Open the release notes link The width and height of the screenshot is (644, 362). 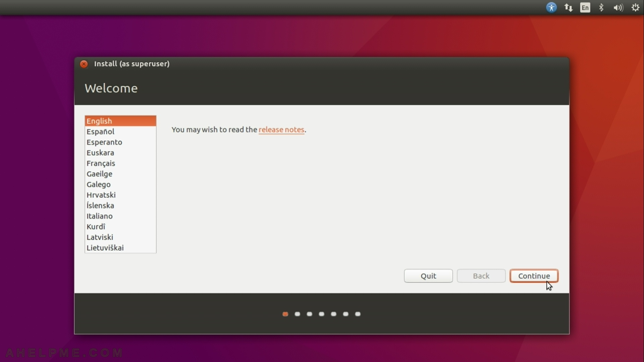(x=281, y=129)
